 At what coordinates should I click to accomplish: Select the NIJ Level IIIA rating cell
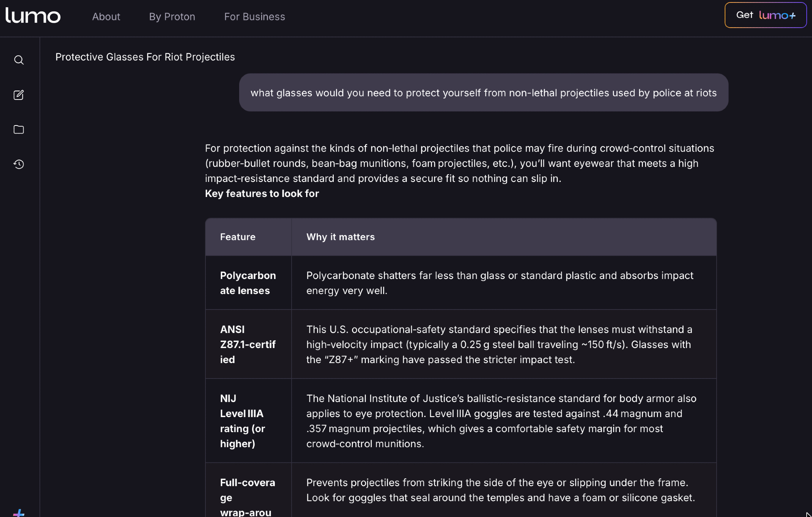click(243, 421)
